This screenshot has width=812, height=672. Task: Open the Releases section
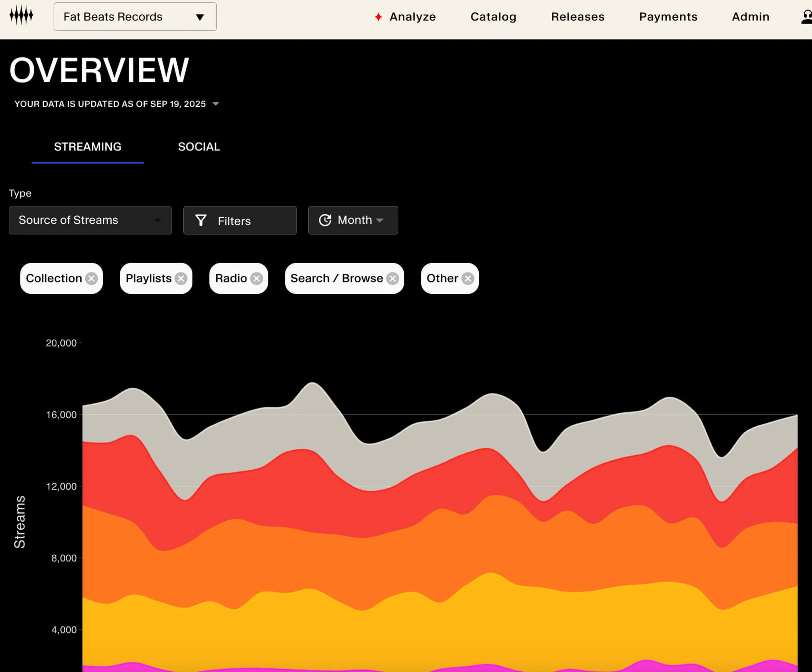[577, 17]
